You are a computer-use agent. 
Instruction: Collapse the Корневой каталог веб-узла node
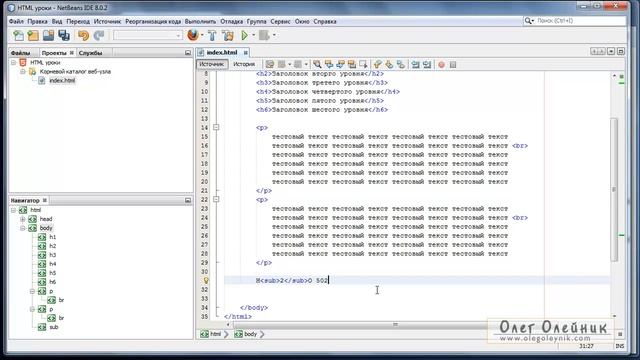click(x=23, y=71)
